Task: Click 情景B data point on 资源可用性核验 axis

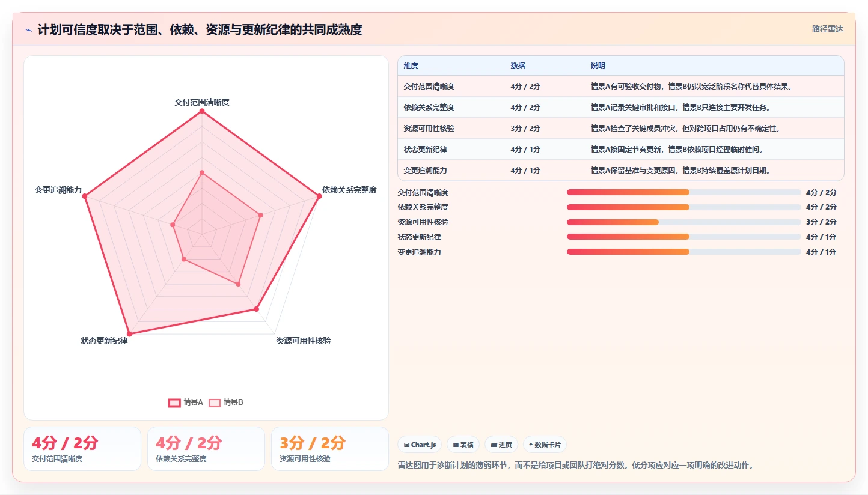Action: click(238, 284)
